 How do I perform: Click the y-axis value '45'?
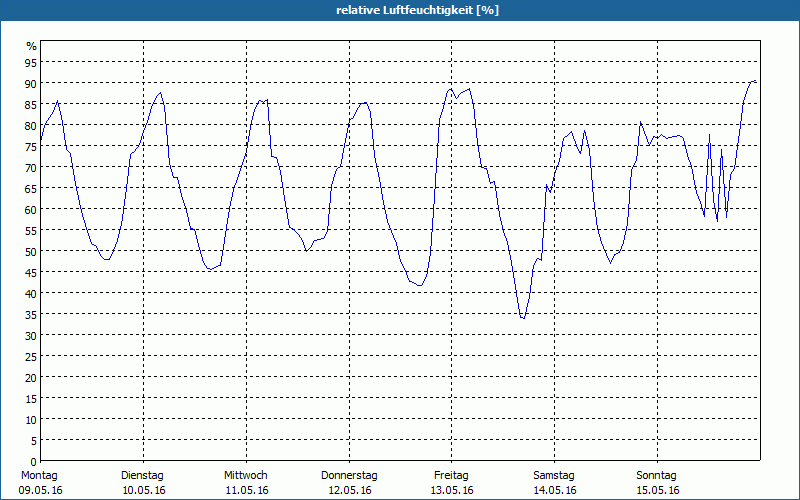point(31,272)
